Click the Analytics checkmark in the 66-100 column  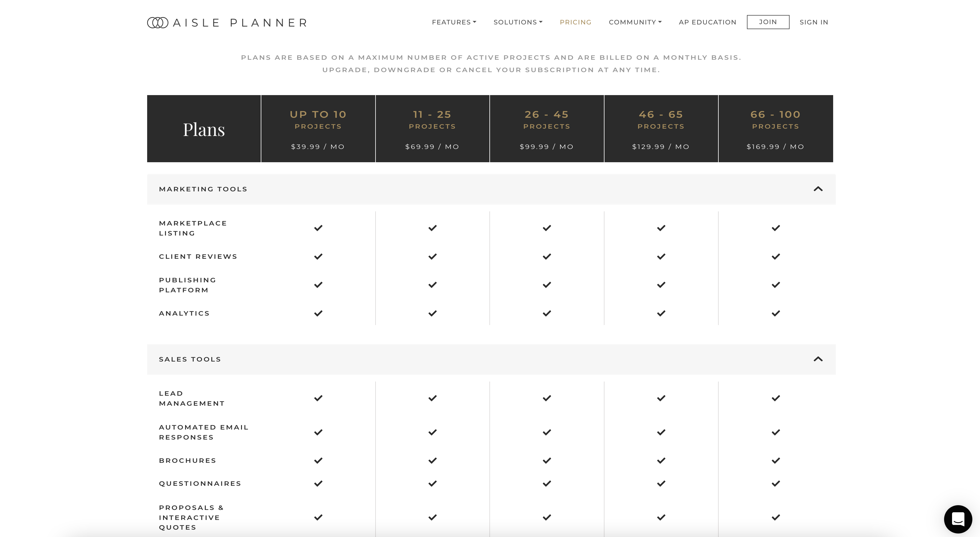coord(775,313)
